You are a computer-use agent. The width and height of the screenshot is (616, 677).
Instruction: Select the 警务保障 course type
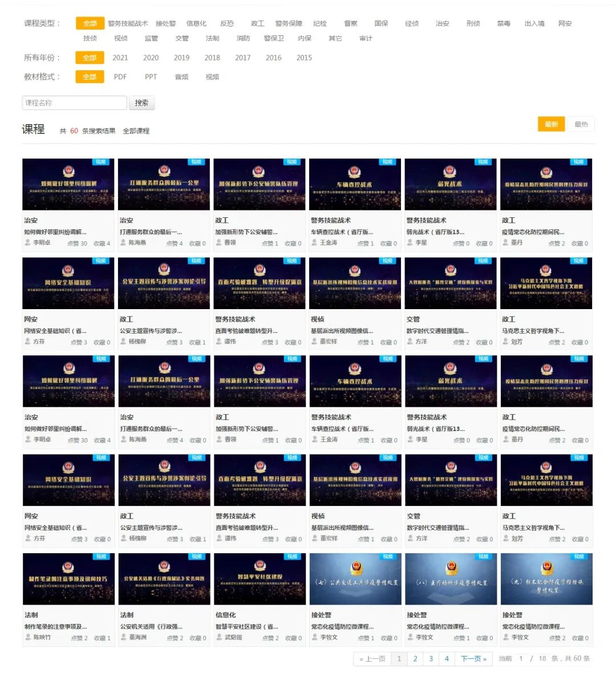coord(289,23)
